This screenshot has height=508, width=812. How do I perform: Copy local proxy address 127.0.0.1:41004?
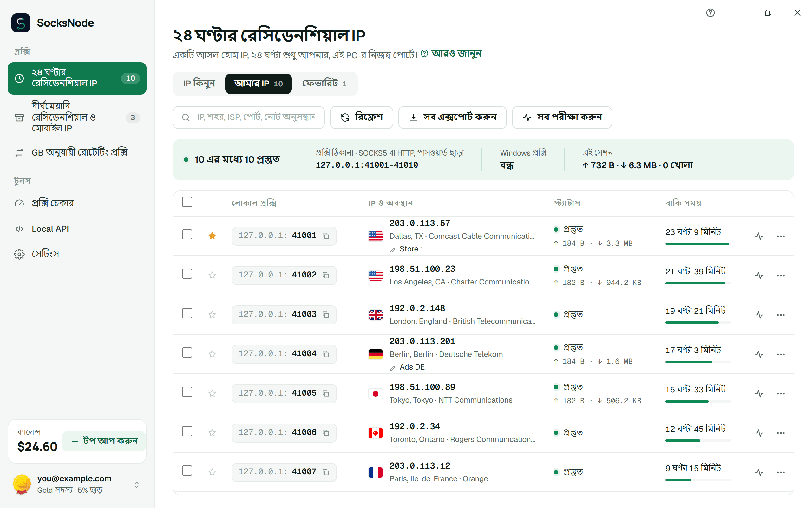[x=325, y=354]
